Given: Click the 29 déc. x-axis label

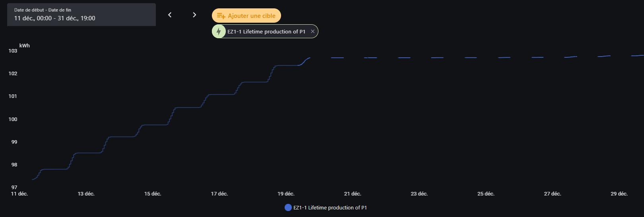Looking at the screenshot, I should point(619,194).
